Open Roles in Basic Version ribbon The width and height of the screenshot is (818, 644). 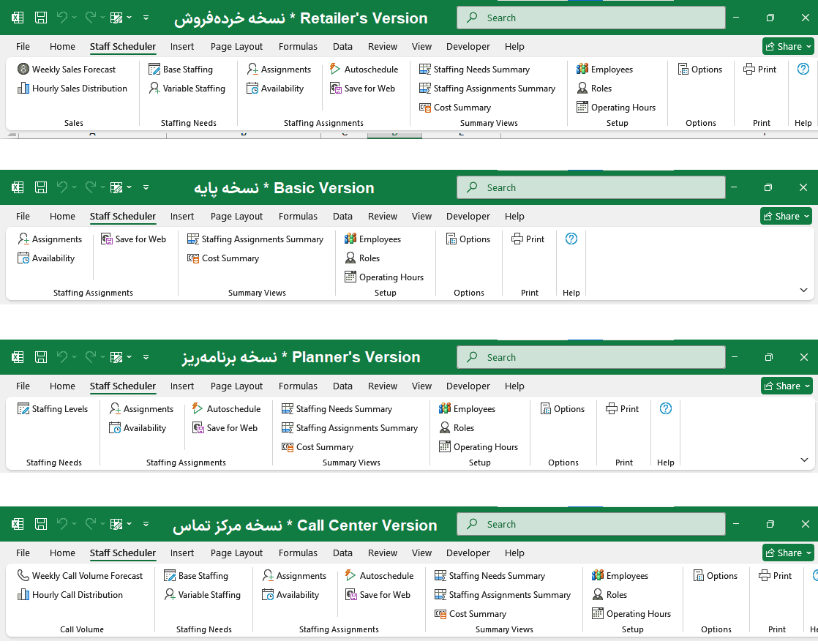pos(361,258)
